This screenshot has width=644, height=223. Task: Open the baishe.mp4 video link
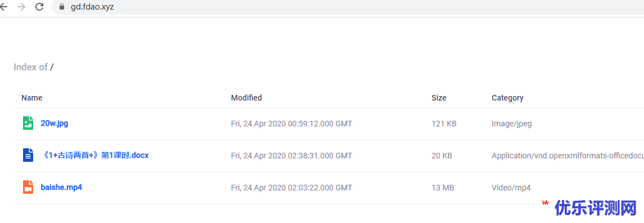point(62,187)
